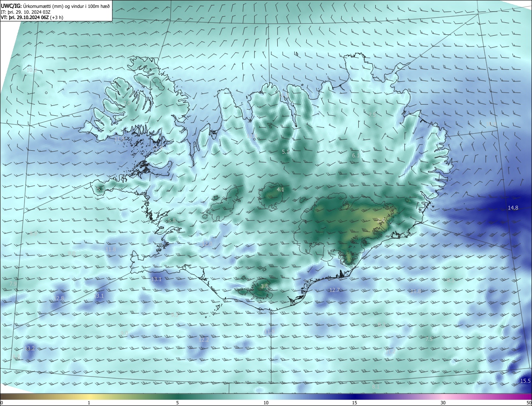532x406 pixels.
Task: Click the 10 tick on the color scale
Action: point(266,403)
